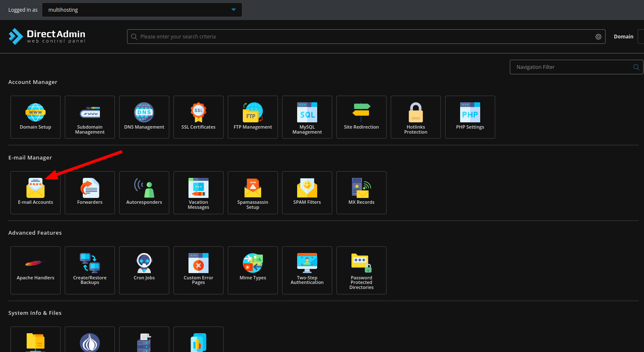This screenshot has height=352, width=644.
Task: Open Cron Jobs
Action: 144,270
